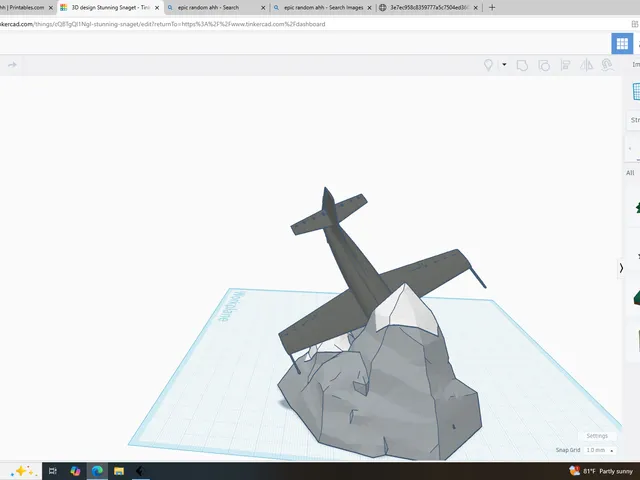Collapse the shapes panel with the chevron handle
This screenshot has height=480, width=640.
(621, 268)
